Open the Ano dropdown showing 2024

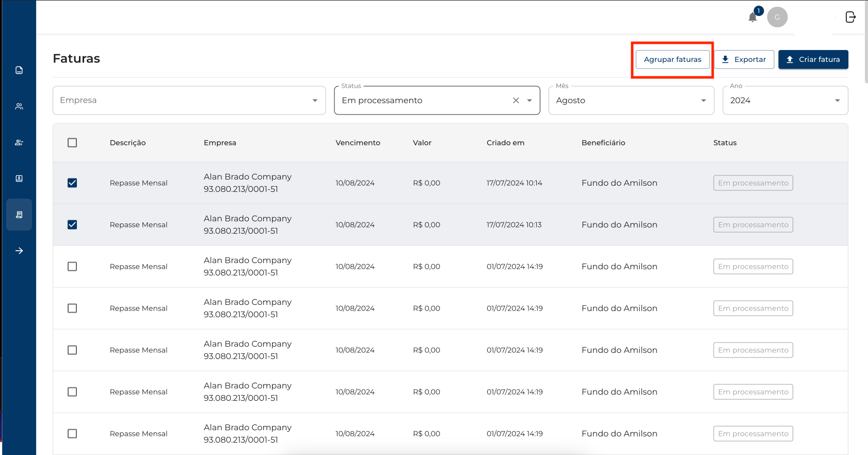click(x=785, y=101)
